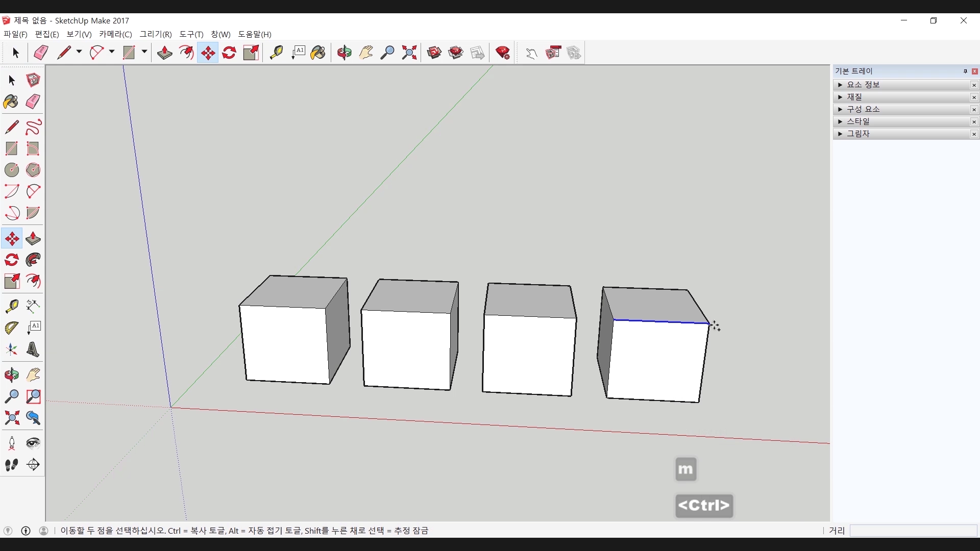The width and height of the screenshot is (980, 551).
Task: Open the 카메라(C) menu
Action: [x=115, y=34]
